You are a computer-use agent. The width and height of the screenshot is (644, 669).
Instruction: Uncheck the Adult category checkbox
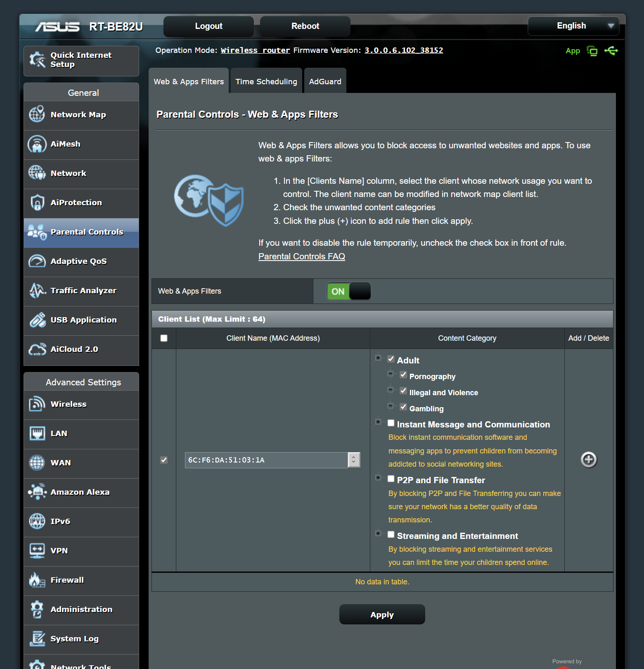coord(391,359)
